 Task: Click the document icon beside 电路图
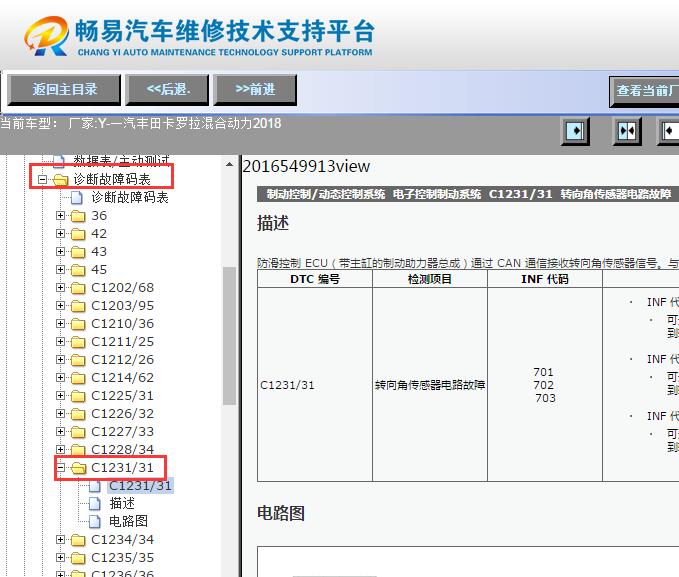coord(95,522)
